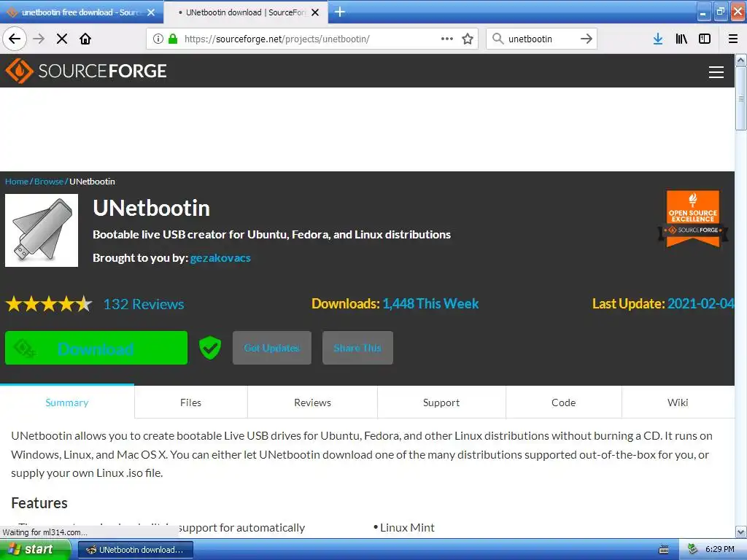Image resolution: width=747 pixels, height=560 pixels.
Task: Open page actions three-dot menu
Action: click(447, 39)
